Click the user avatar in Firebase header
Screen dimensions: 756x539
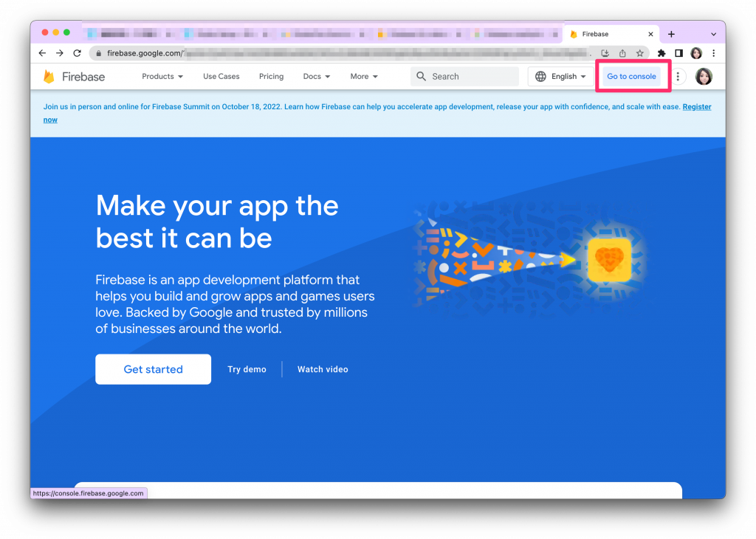pos(704,76)
